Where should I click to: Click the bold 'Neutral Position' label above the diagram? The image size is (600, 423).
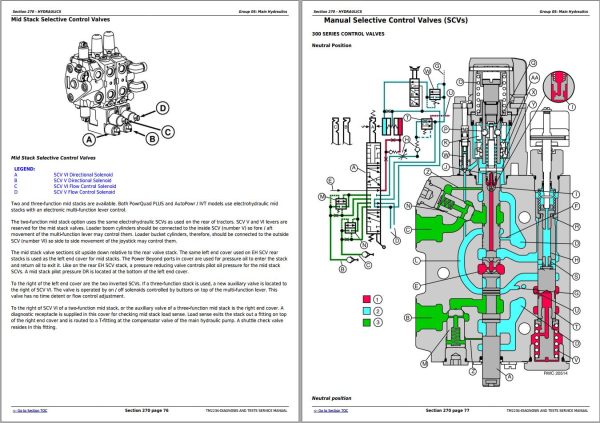tap(331, 45)
